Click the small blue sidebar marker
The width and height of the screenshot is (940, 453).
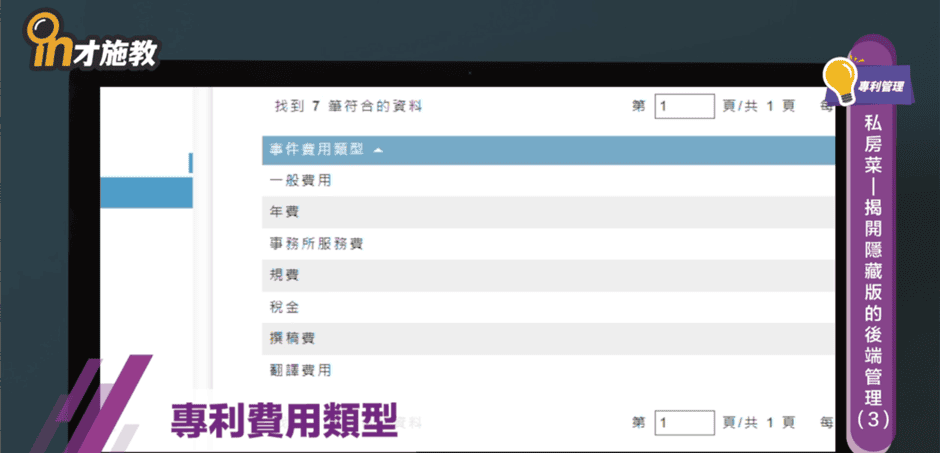[x=190, y=162]
